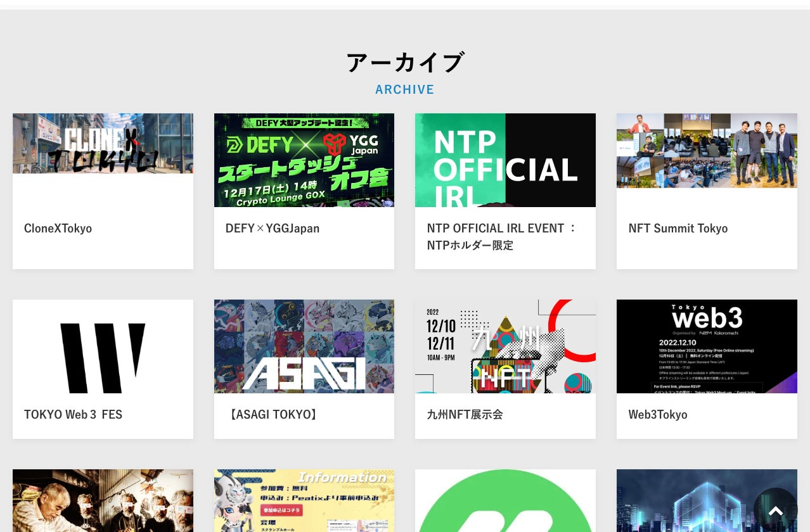This screenshot has width=810, height=532.
Task: Open the yellow Information flyer thumbnail
Action: 304,500
